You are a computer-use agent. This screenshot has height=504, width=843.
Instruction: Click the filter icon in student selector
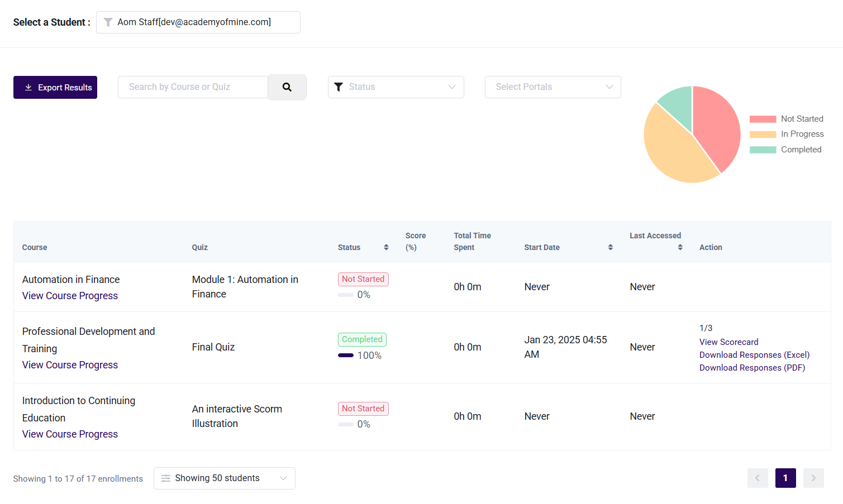(108, 22)
